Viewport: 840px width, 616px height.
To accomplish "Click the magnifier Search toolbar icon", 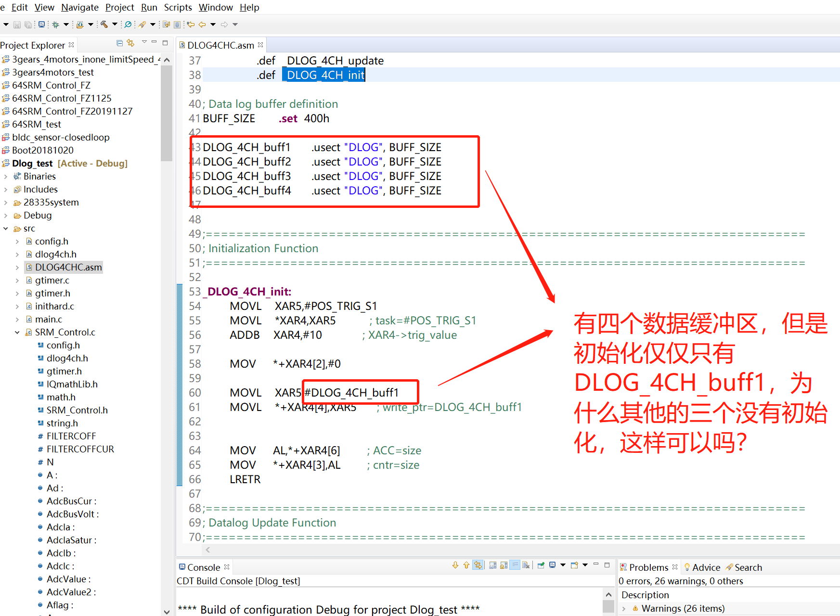I will [128, 25].
